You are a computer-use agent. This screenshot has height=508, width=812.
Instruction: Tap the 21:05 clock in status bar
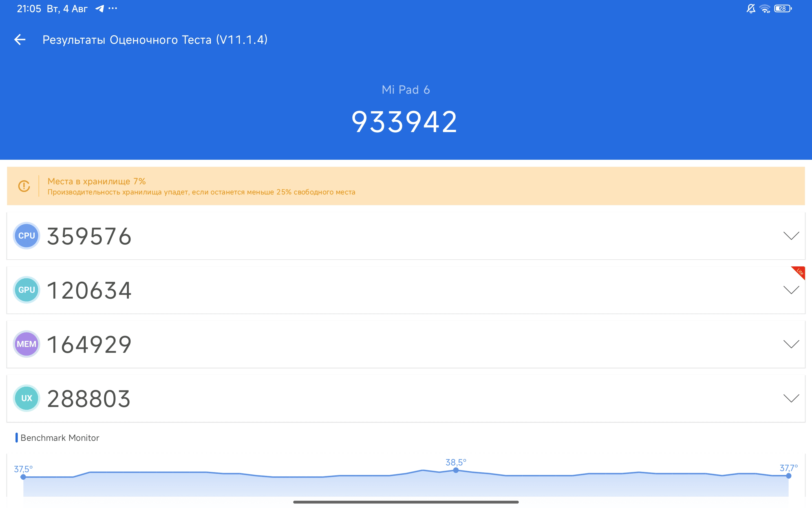(29, 9)
